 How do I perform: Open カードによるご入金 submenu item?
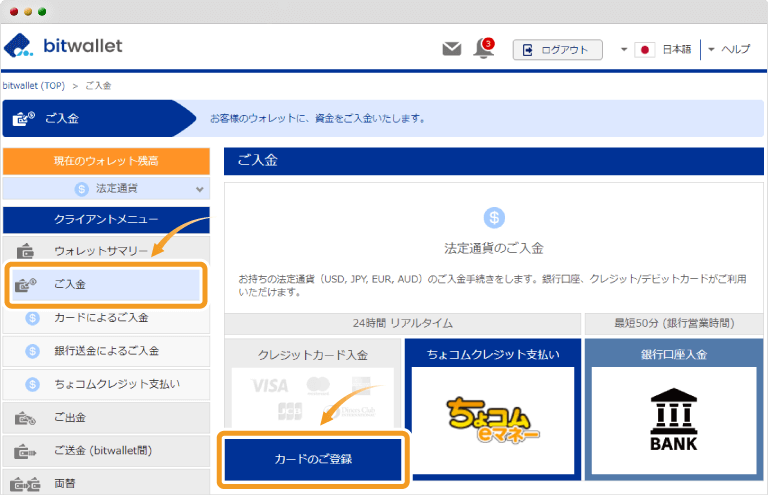tap(106, 318)
